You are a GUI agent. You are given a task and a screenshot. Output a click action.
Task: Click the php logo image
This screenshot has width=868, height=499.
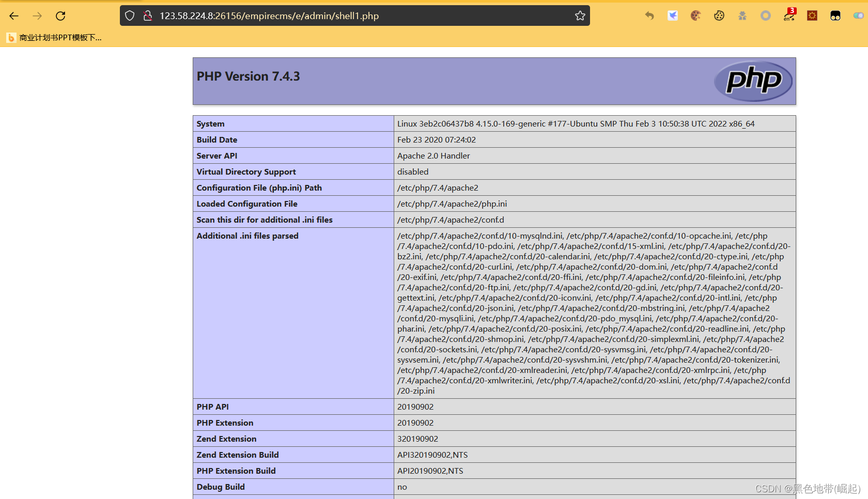pyautogui.click(x=753, y=81)
